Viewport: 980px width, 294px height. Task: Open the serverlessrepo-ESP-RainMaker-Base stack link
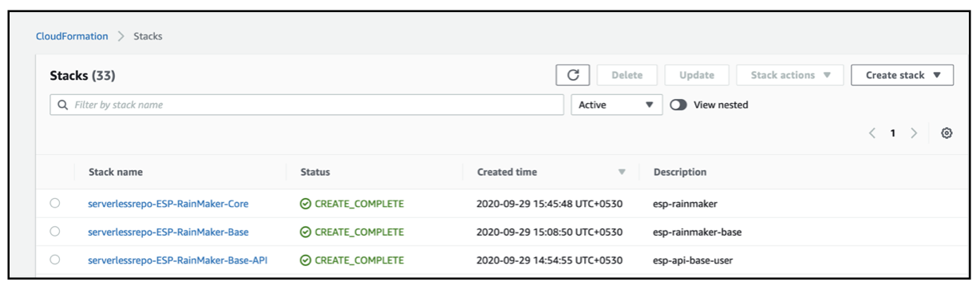click(168, 232)
